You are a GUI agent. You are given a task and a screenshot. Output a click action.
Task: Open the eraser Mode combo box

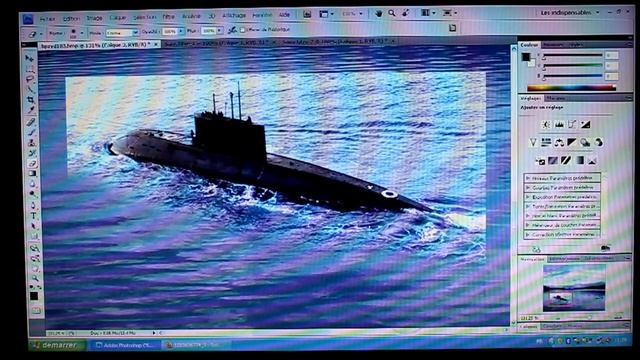tap(122, 32)
